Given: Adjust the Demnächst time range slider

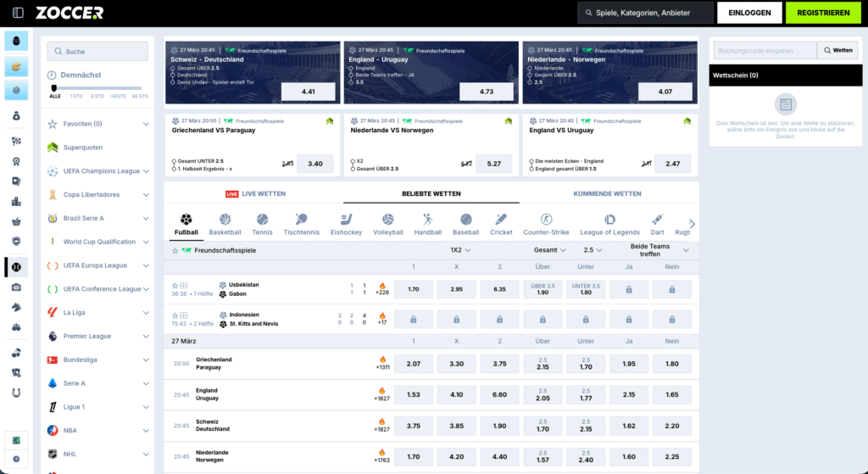Looking at the screenshot, I should click(55, 87).
